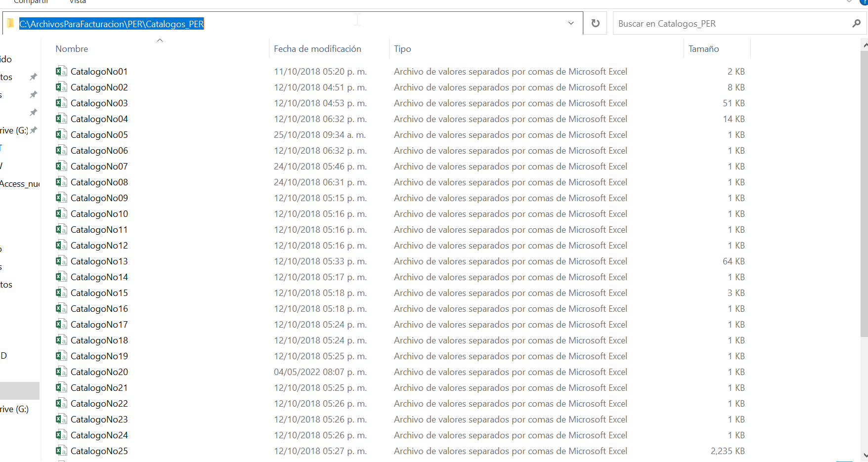
Task: Click the CatalogoNo03 file icon
Action: [x=61, y=103]
